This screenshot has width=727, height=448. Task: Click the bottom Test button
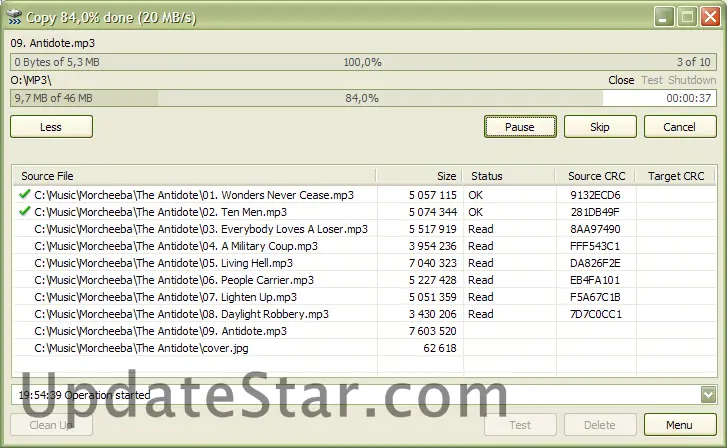click(520, 425)
